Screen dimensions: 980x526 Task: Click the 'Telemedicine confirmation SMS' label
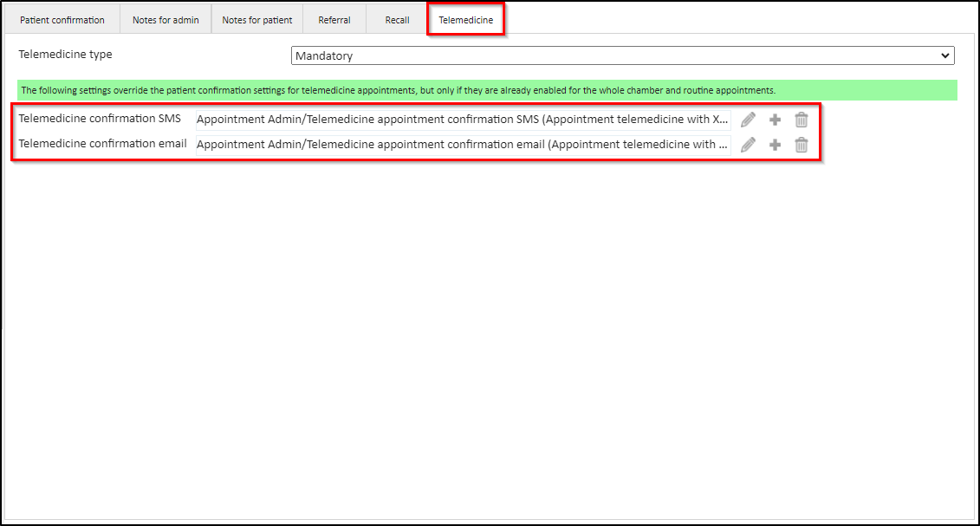coord(100,119)
